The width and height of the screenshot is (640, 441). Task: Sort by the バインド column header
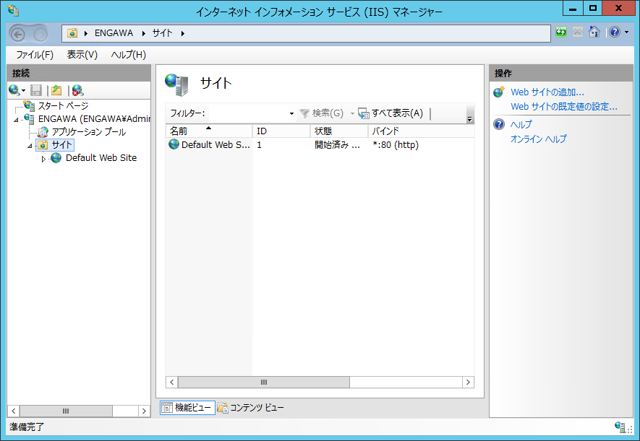pos(421,131)
